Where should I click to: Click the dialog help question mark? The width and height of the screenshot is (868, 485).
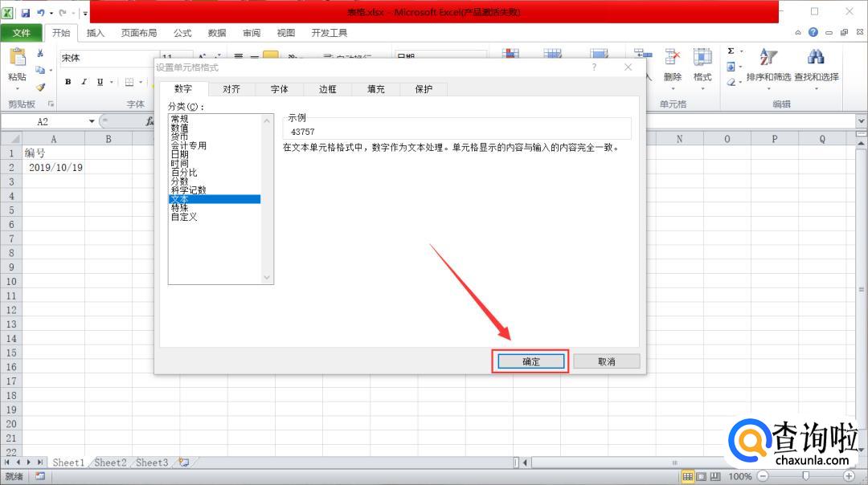pyautogui.click(x=594, y=67)
